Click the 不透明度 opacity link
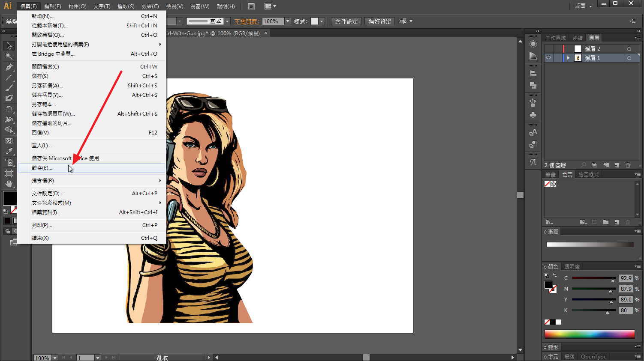The image size is (644, 361). click(x=247, y=21)
